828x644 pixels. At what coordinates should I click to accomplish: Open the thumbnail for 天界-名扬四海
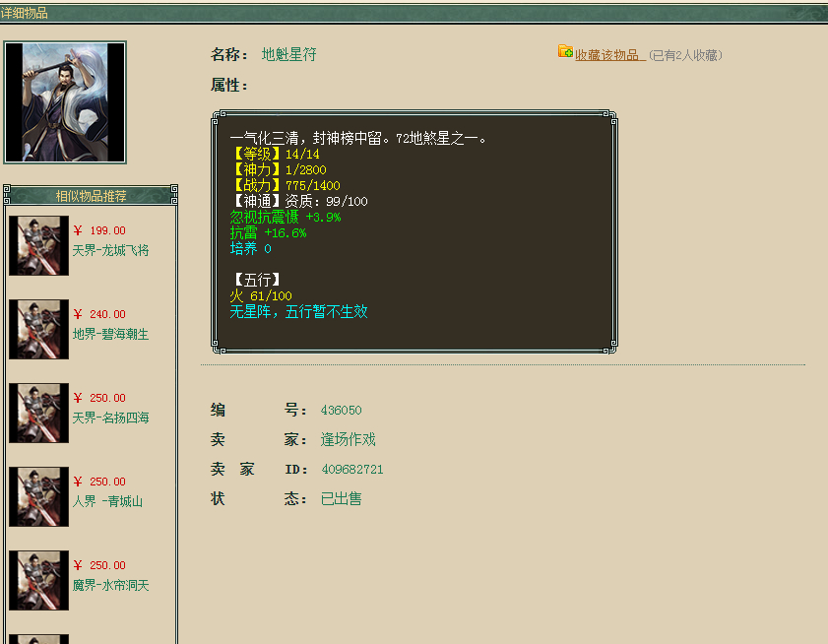(x=38, y=413)
